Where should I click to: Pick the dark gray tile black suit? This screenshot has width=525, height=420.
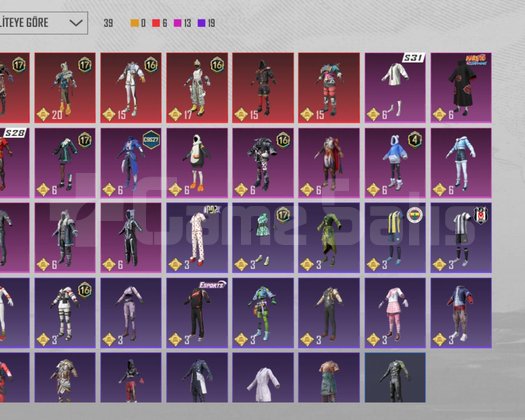[x=395, y=377]
